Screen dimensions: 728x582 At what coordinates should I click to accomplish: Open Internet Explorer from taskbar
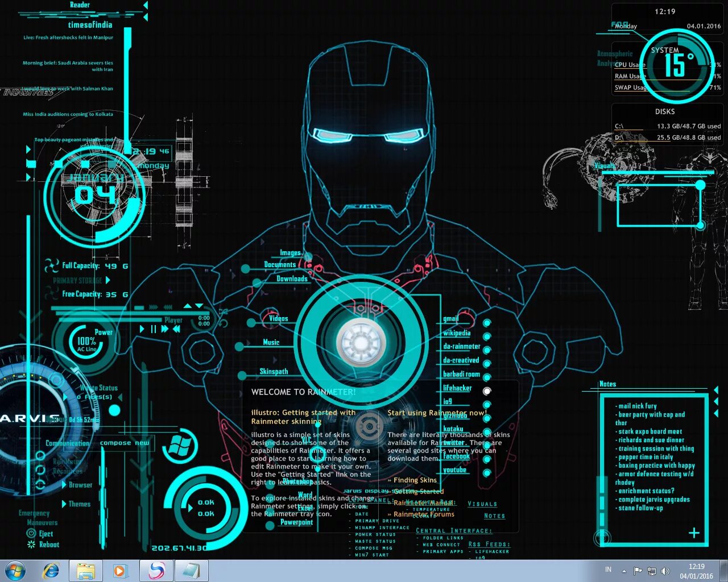51,571
